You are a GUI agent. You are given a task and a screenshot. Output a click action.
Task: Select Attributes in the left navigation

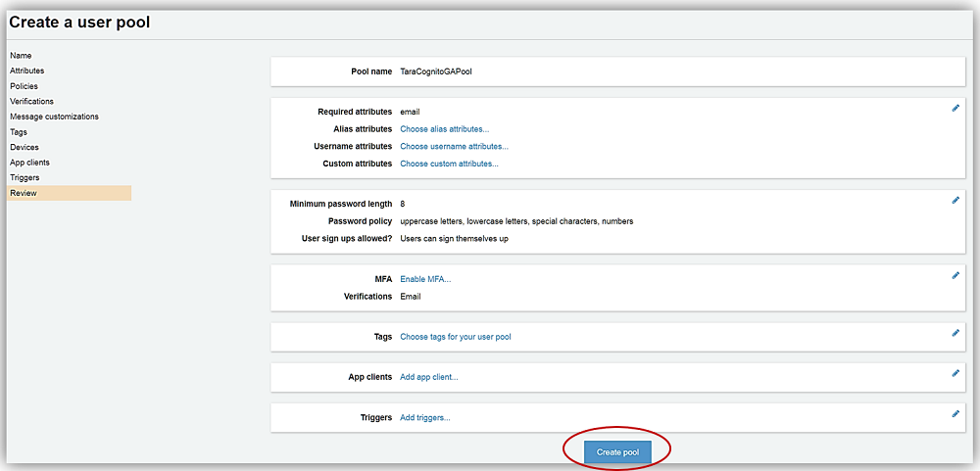tap(26, 71)
